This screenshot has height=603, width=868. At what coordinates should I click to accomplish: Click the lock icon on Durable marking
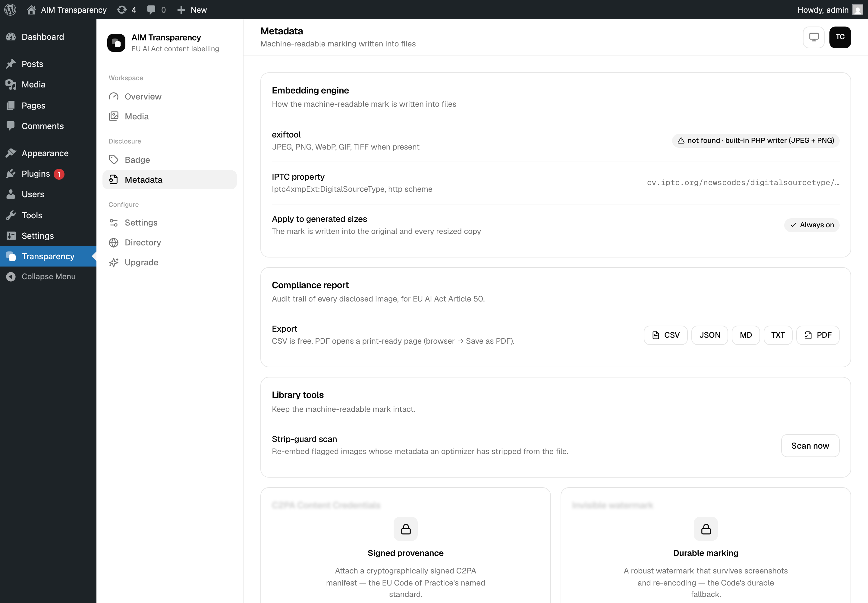coord(706,529)
